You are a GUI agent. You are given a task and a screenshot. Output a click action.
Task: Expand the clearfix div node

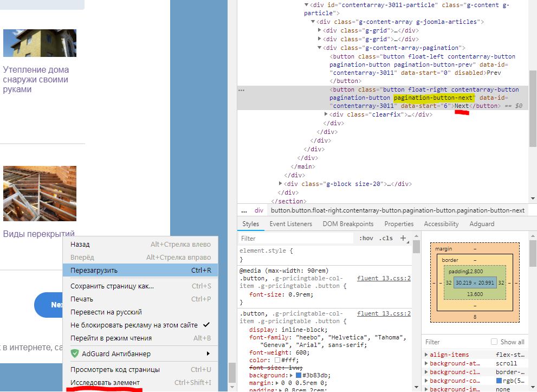click(326, 114)
